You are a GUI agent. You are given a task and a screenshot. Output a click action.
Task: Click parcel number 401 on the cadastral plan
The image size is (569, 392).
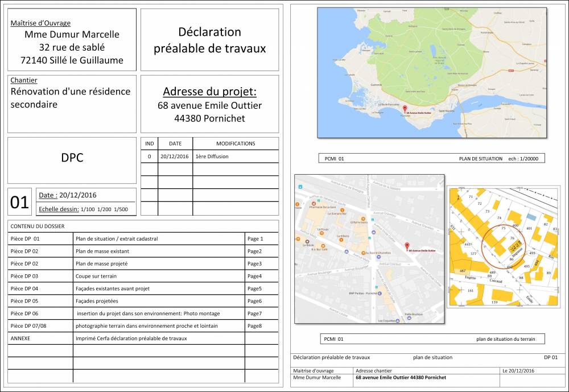pos(529,228)
